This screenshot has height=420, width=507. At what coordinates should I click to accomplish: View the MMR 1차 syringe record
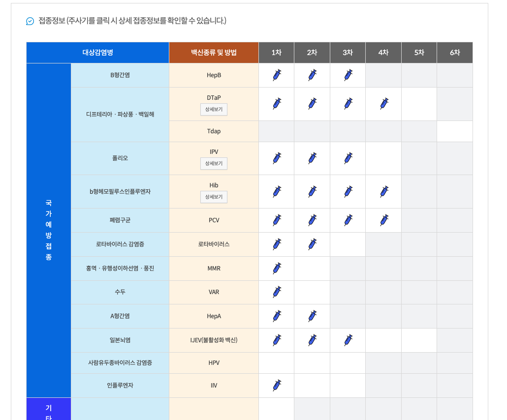tap(277, 268)
